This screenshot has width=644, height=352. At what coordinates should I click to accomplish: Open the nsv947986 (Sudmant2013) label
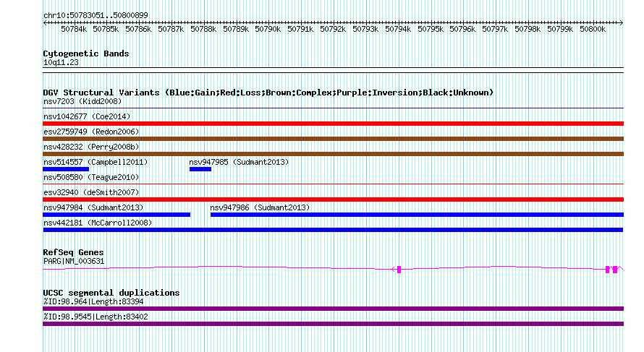[x=260, y=207]
